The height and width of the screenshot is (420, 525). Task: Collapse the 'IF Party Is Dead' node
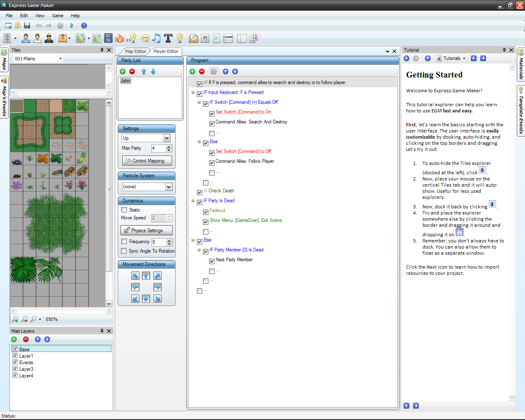point(193,201)
